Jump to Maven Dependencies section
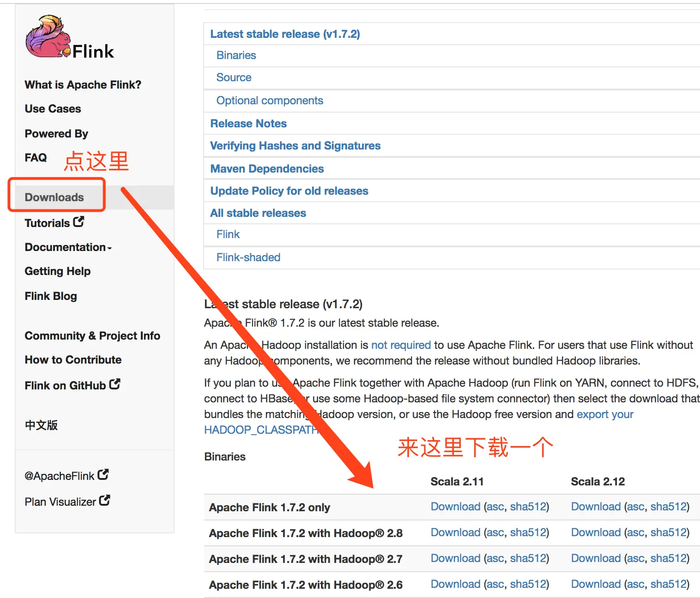The width and height of the screenshot is (700, 598). tap(267, 169)
